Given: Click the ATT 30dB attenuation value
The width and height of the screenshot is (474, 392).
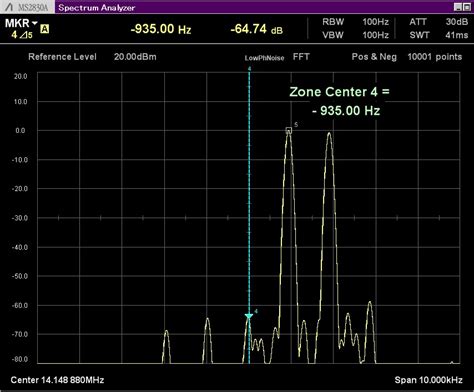Looking at the screenshot, I should (x=439, y=22).
